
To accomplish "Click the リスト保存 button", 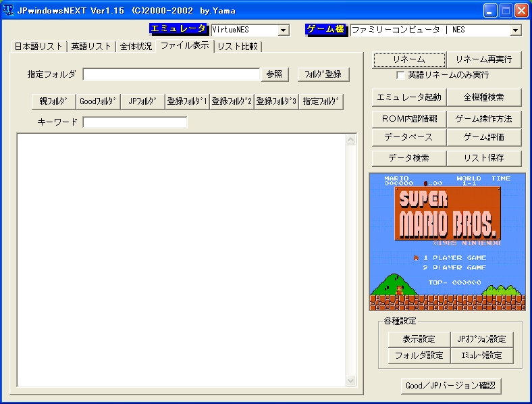I will 484,158.
